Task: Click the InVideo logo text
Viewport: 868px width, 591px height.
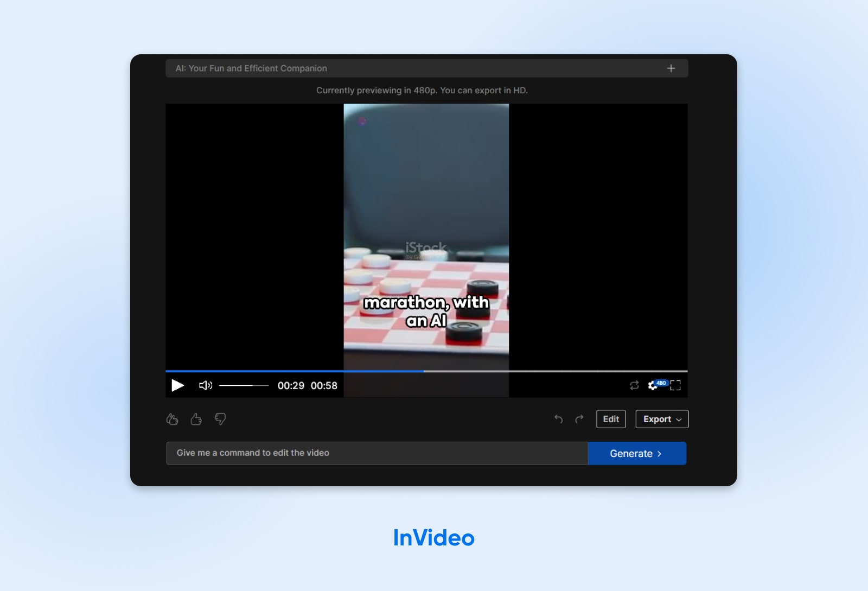Action: tap(433, 538)
